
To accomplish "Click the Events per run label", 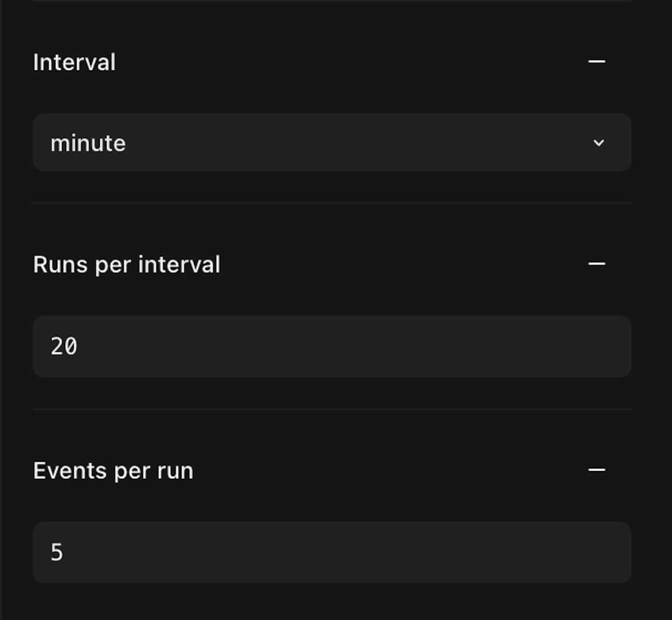I will [x=113, y=470].
